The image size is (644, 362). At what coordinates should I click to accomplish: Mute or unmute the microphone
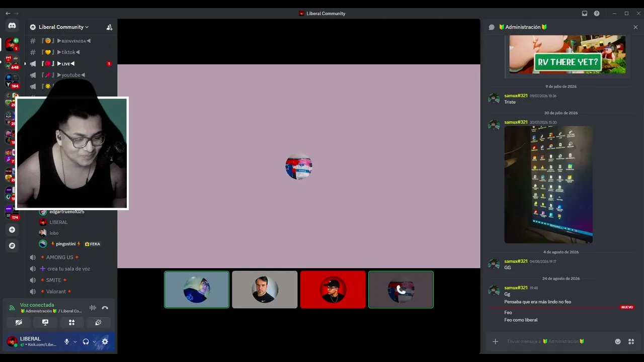[x=66, y=342]
